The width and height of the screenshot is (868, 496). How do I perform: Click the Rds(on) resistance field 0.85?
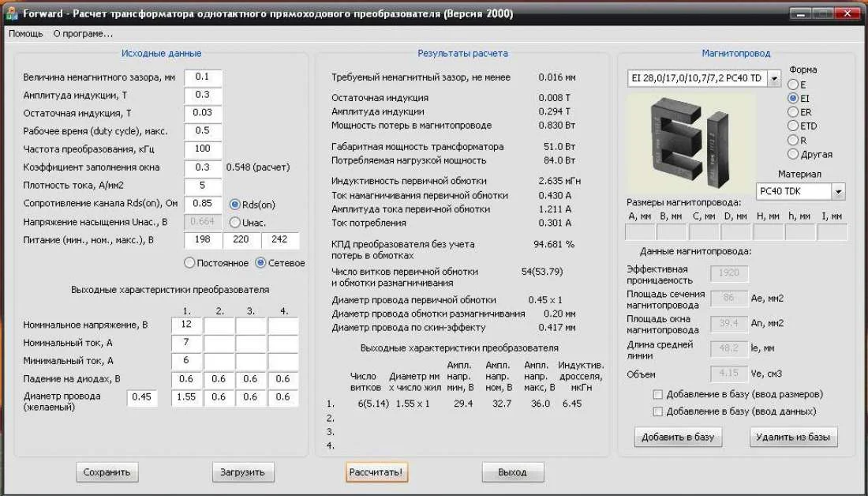pyautogui.click(x=203, y=204)
